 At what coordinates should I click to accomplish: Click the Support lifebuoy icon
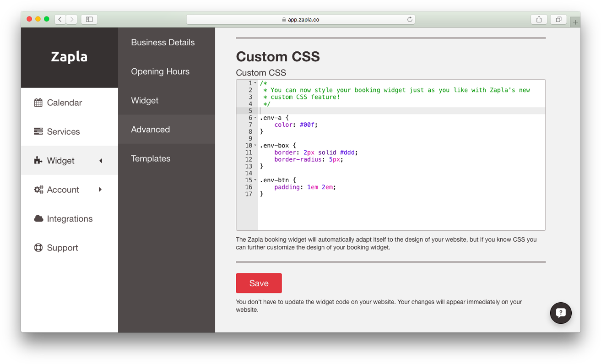click(x=38, y=248)
